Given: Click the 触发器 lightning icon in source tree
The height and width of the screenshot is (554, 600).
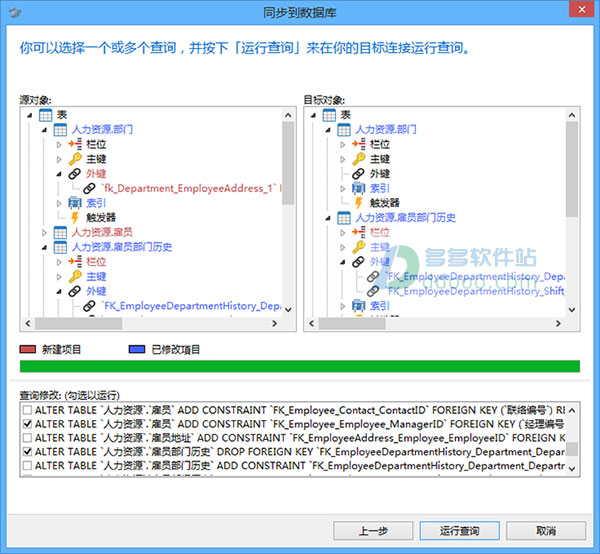Looking at the screenshot, I should point(75,218).
